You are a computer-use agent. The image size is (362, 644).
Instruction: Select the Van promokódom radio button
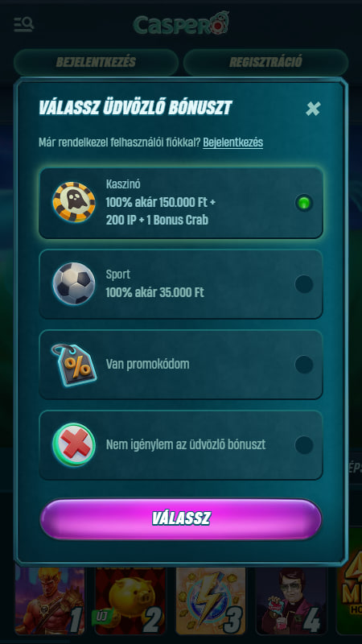click(x=304, y=365)
